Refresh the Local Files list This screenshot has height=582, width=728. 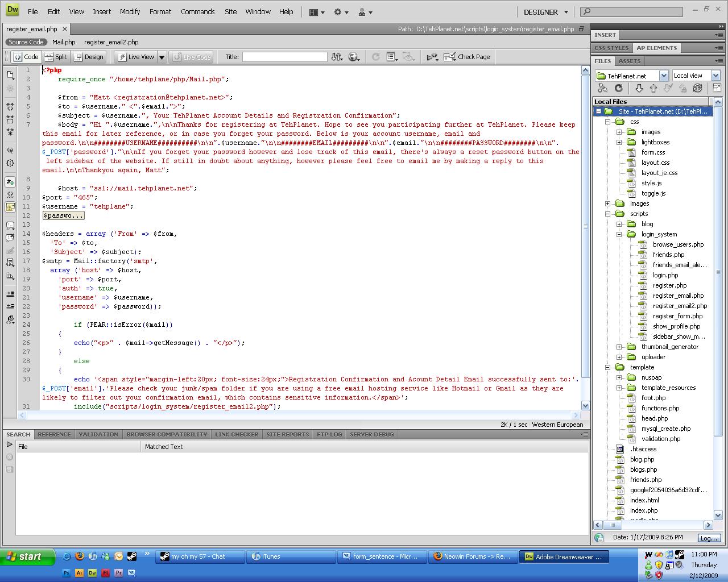[619, 88]
